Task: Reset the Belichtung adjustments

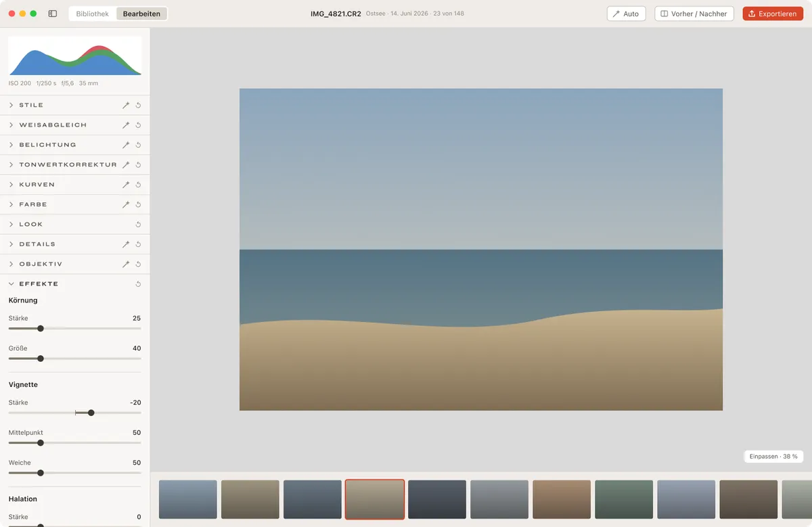Action: pos(138,145)
